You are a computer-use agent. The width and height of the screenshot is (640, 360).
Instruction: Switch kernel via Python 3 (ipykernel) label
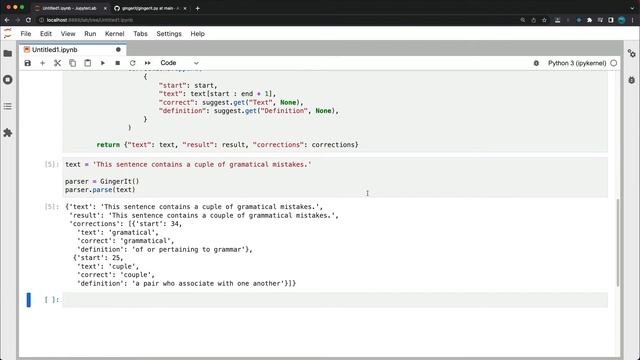(x=577, y=63)
